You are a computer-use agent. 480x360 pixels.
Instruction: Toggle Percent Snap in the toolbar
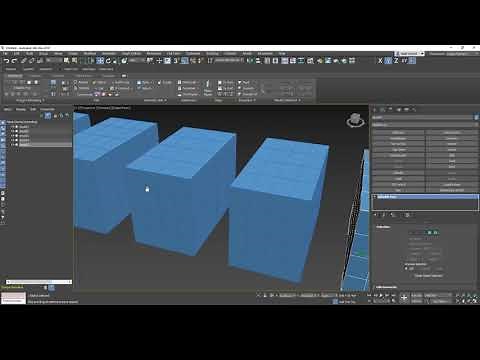pyautogui.click(x=192, y=61)
